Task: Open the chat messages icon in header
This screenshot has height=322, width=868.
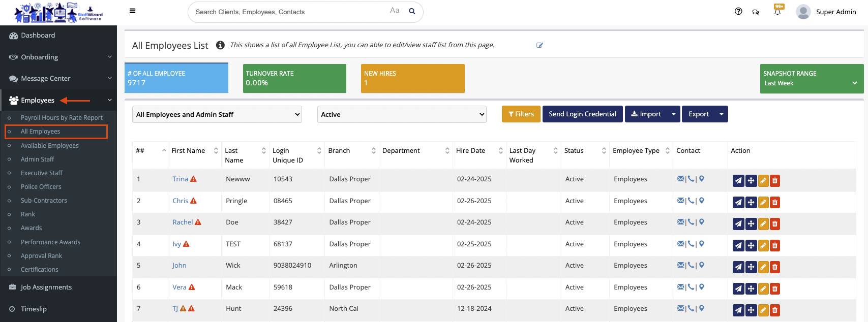Action: pos(756,12)
